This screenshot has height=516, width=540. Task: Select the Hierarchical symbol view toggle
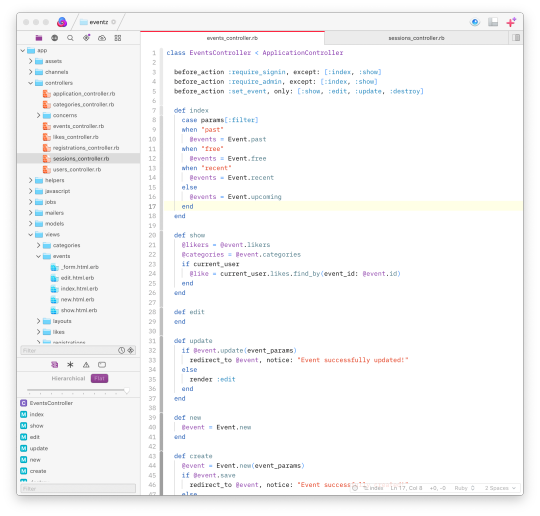[x=68, y=378]
